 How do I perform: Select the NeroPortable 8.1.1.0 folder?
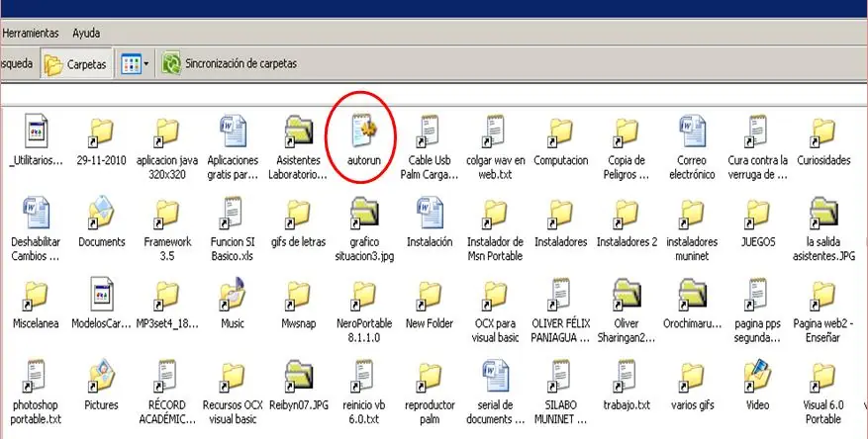tap(364, 296)
